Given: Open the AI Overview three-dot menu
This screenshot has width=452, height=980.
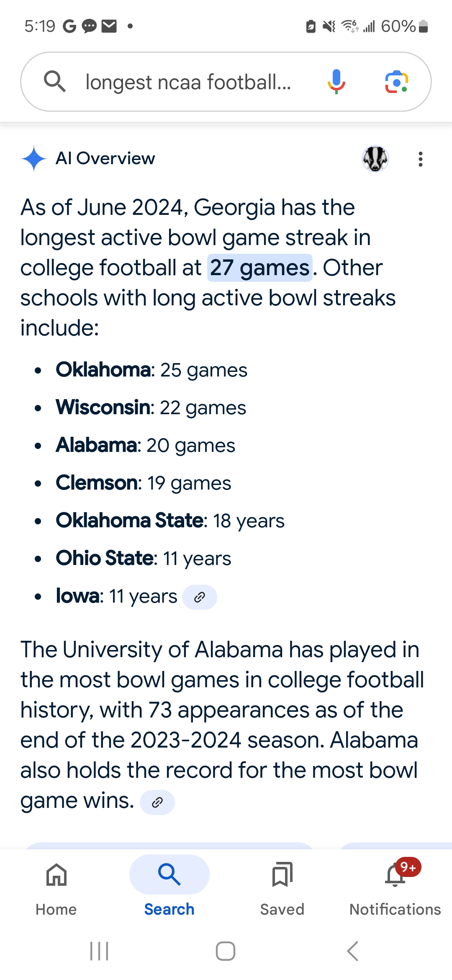Looking at the screenshot, I should coord(420,159).
